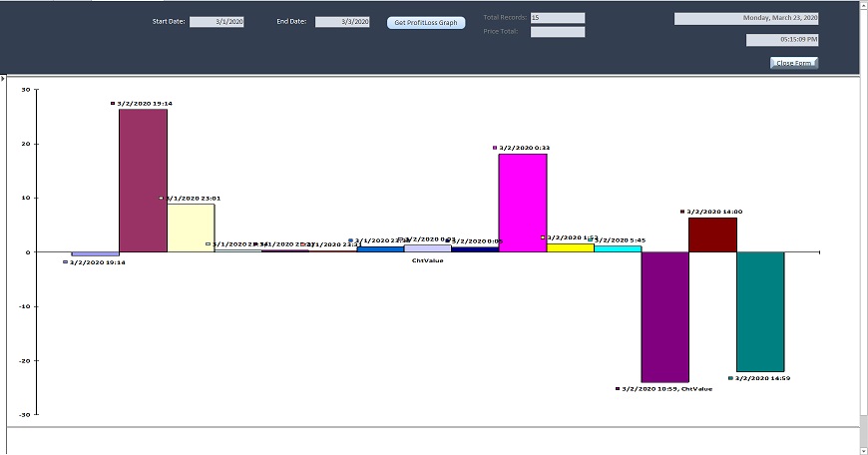Click the Start Date field

tap(217, 22)
